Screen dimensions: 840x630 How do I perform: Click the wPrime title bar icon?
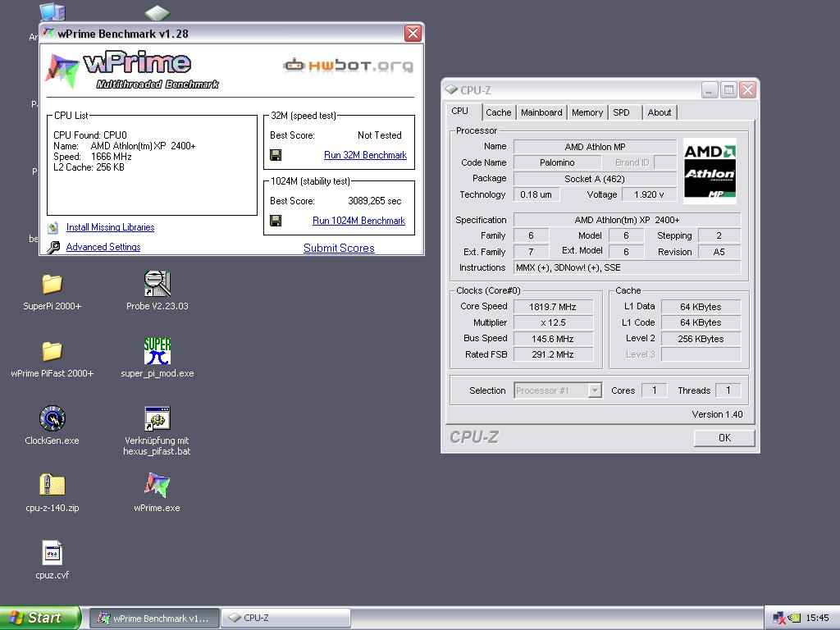click(48, 33)
